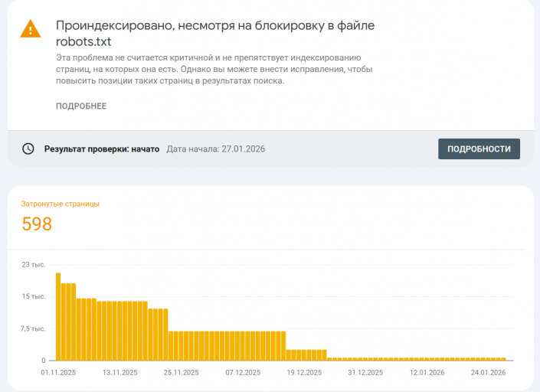
Task: Click 'Результат проверки: начато' status text
Action: [x=102, y=149]
